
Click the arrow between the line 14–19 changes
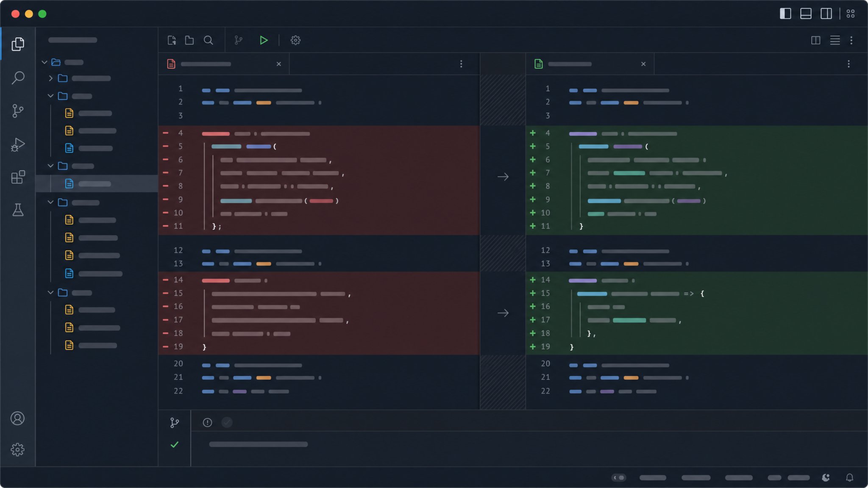503,313
